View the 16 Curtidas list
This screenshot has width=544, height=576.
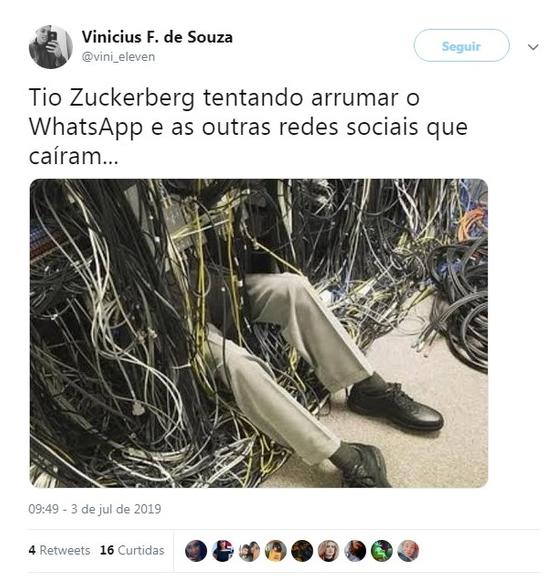point(132,550)
